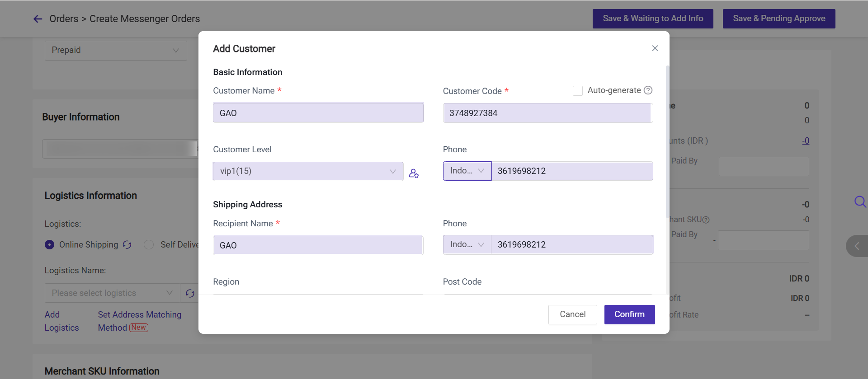Viewport: 868px width, 379px height.
Task: Click the Customer Name input field
Action: pos(318,113)
